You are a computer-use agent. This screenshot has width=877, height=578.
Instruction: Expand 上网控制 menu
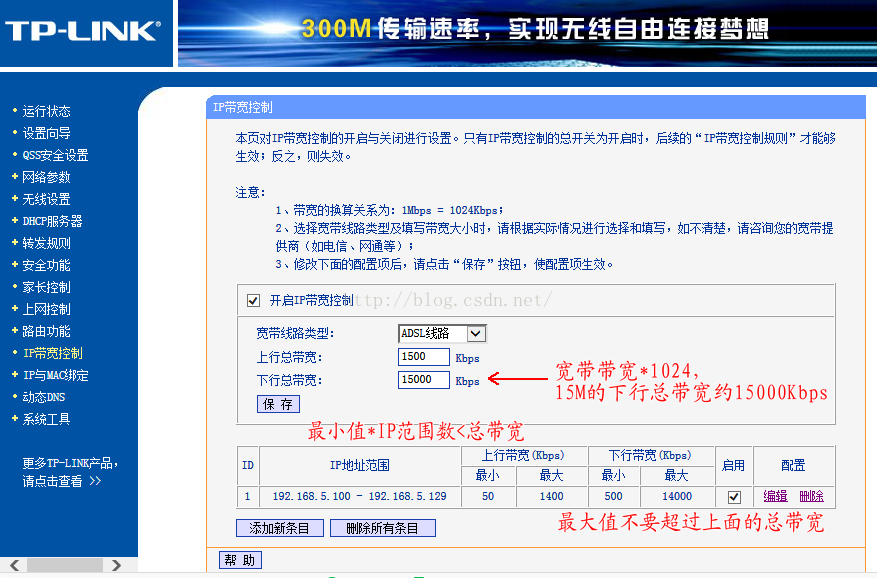click(x=46, y=309)
